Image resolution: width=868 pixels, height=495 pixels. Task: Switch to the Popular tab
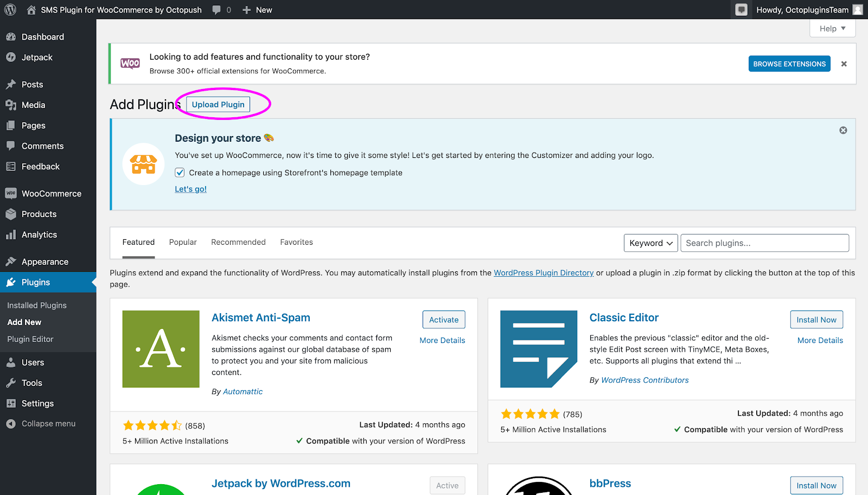[183, 242]
